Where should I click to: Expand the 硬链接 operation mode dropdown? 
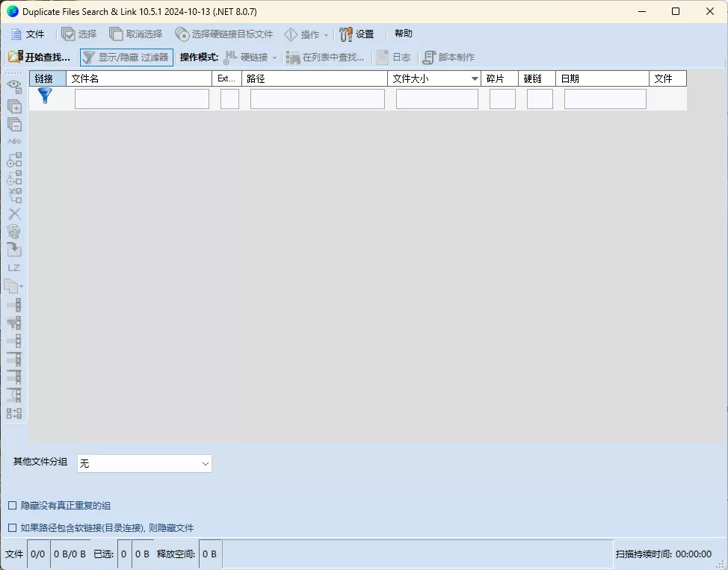click(274, 57)
